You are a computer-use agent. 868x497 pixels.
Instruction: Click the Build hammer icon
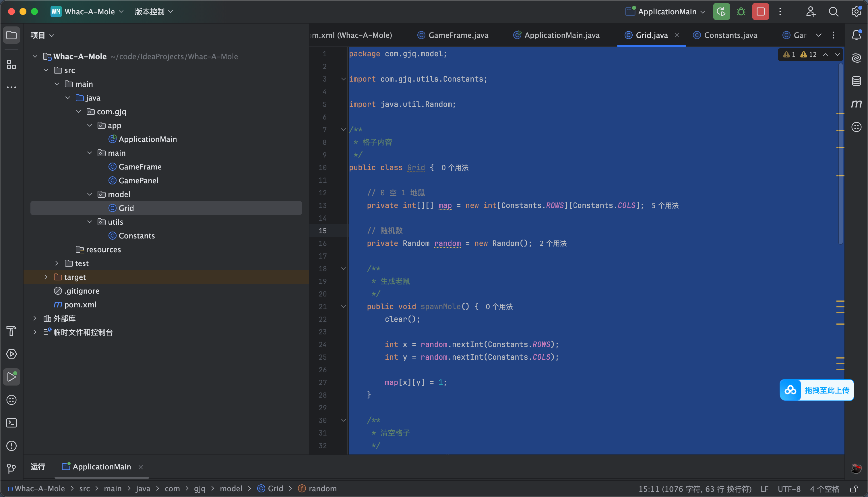click(11, 331)
